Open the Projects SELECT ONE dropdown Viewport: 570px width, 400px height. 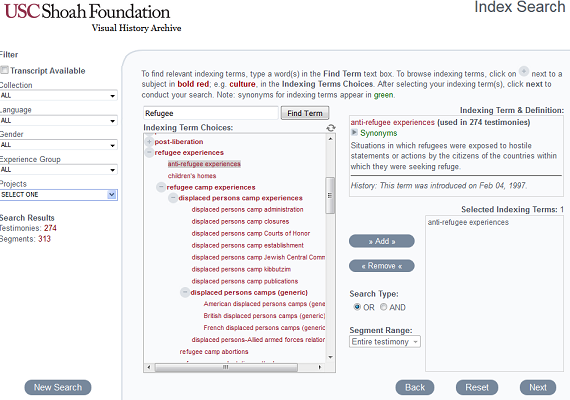pyautogui.click(x=58, y=195)
